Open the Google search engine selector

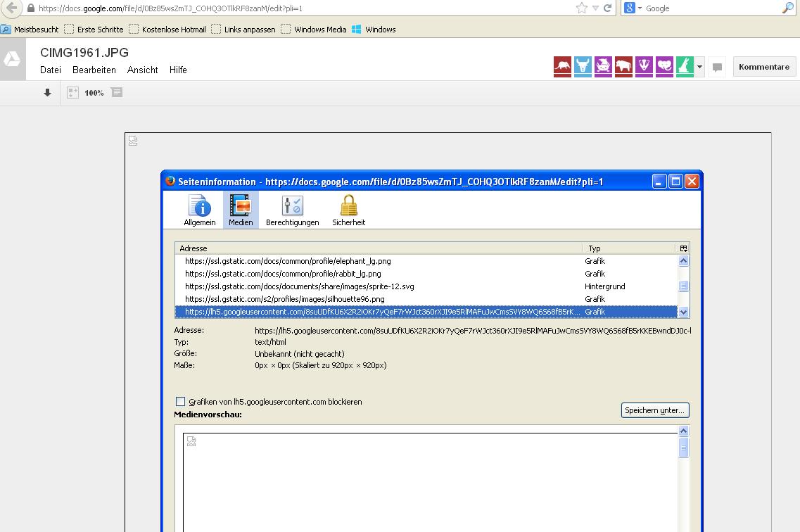pos(633,8)
